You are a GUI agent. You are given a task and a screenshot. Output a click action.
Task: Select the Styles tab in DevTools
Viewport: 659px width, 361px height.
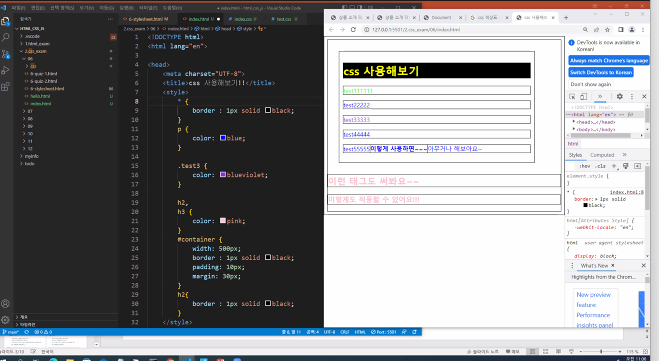click(575, 155)
